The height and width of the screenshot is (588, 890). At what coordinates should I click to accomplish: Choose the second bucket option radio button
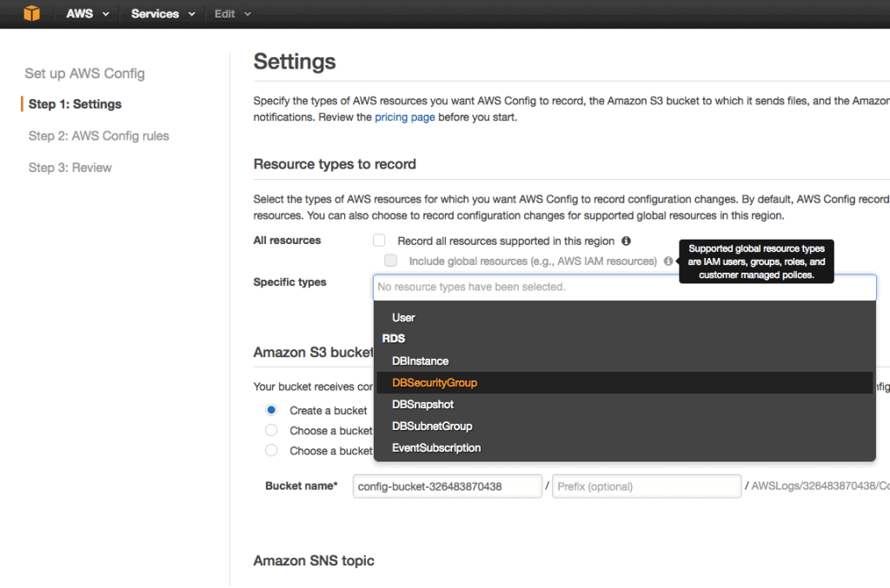point(270,431)
